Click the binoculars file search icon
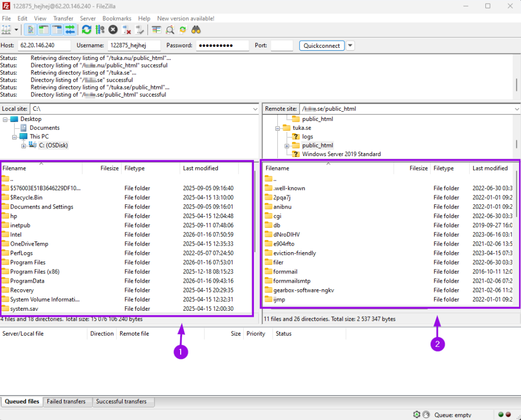The width and height of the screenshot is (521, 420). pos(196,30)
